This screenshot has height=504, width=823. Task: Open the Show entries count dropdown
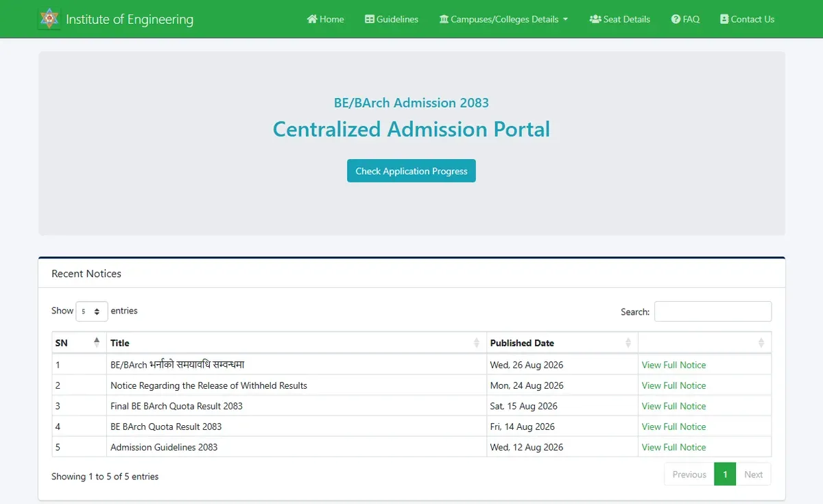(92, 311)
